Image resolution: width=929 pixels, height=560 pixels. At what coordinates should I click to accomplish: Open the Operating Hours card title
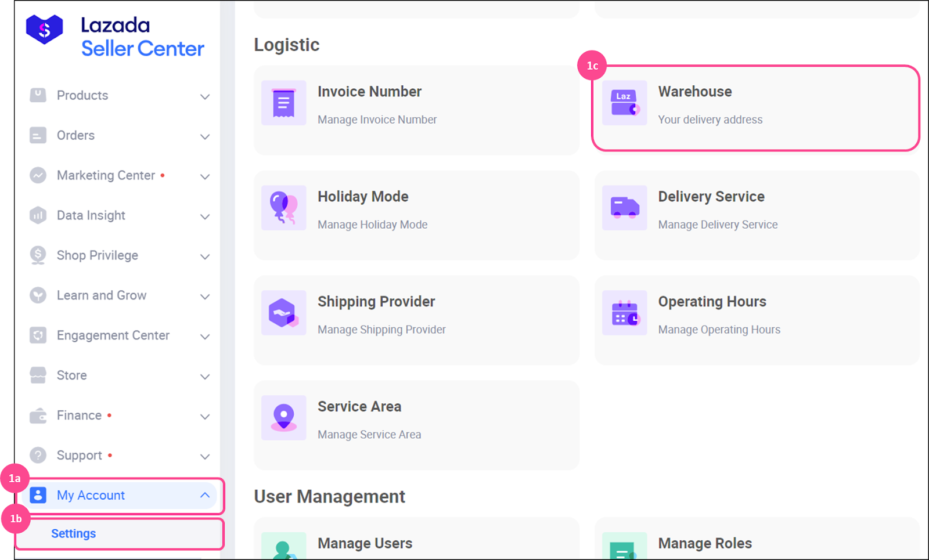712,302
